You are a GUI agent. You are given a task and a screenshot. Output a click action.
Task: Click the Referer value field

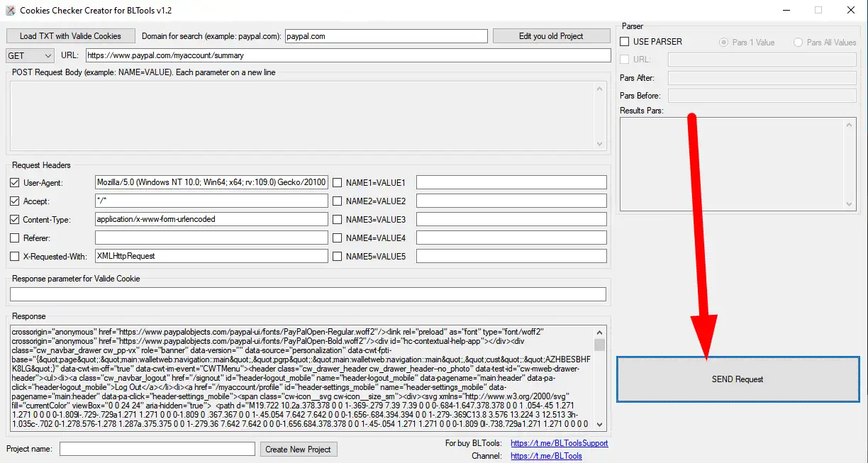211,238
